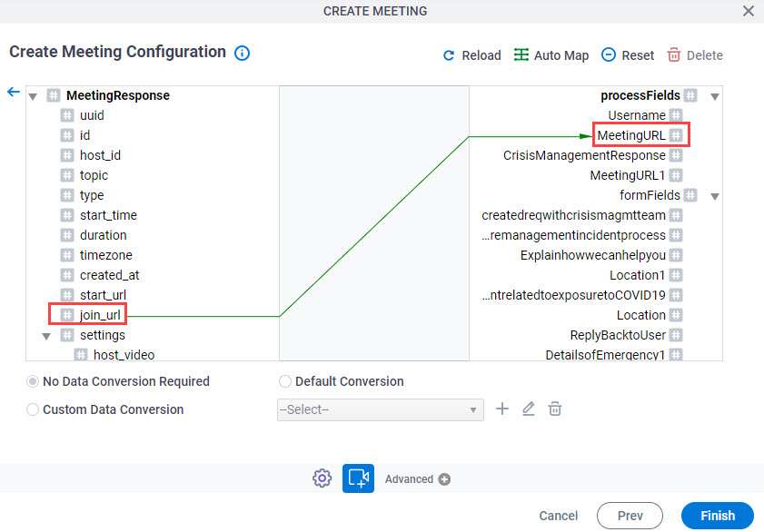Go to previous step with Prev
764x532 pixels.
630,516
